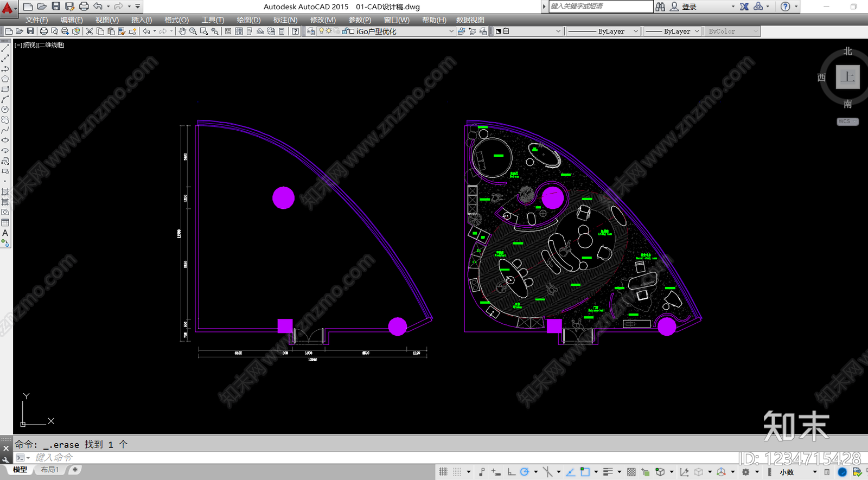Click the Plot printer icon in quick access toolbar
The height and width of the screenshot is (480, 868).
point(84,7)
